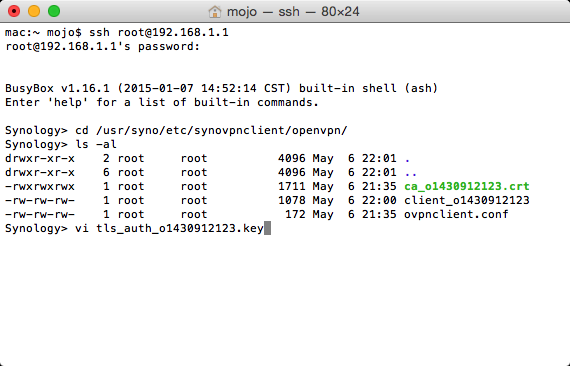Click the blue '..' parent directory entry
The height and width of the screenshot is (366, 570).
point(411,173)
